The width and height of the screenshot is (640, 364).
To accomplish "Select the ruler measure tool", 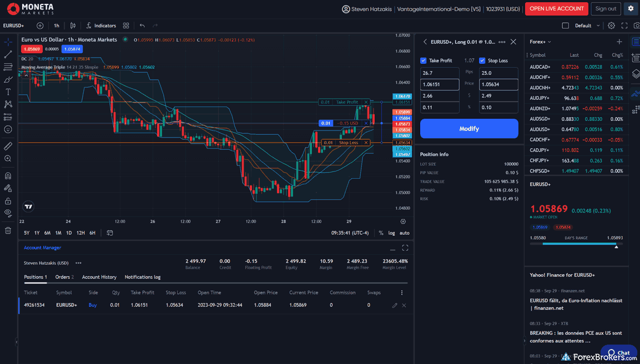I will tap(8, 146).
